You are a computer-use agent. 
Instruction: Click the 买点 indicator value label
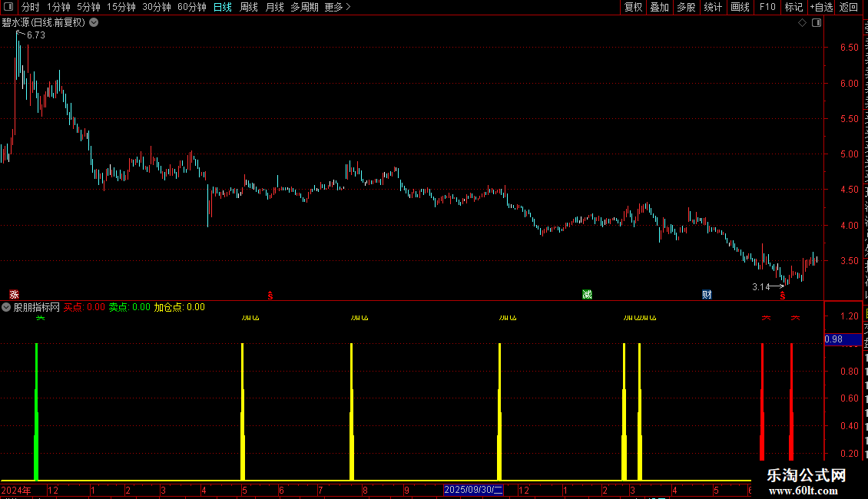point(84,307)
